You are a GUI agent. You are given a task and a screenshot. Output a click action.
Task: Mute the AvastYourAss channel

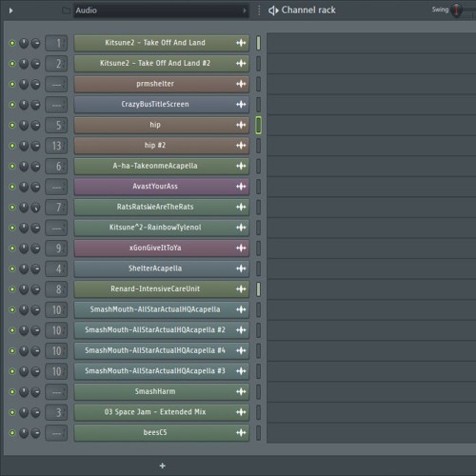[12, 187]
